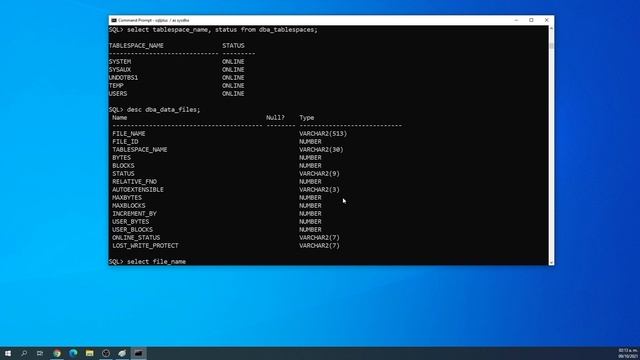Click scrollbar up arrow in console
The width and height of the screenshot is (640, 360).
pos(551,29)
